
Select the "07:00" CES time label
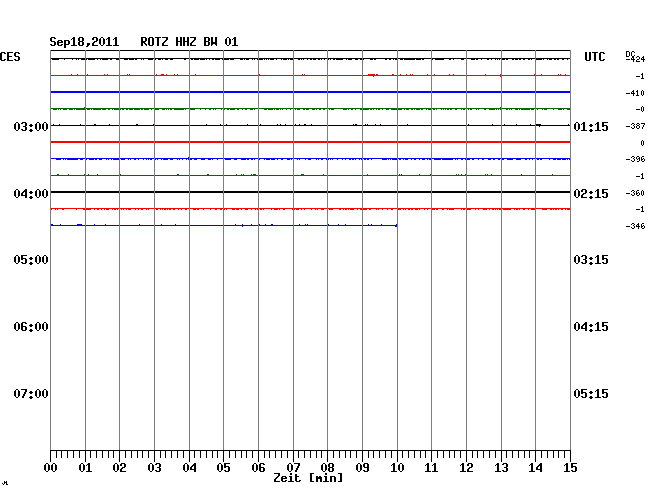coord(31,393)
